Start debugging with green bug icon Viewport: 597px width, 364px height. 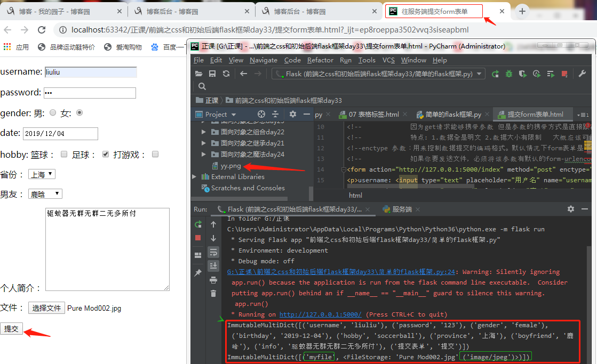(508, 74)
